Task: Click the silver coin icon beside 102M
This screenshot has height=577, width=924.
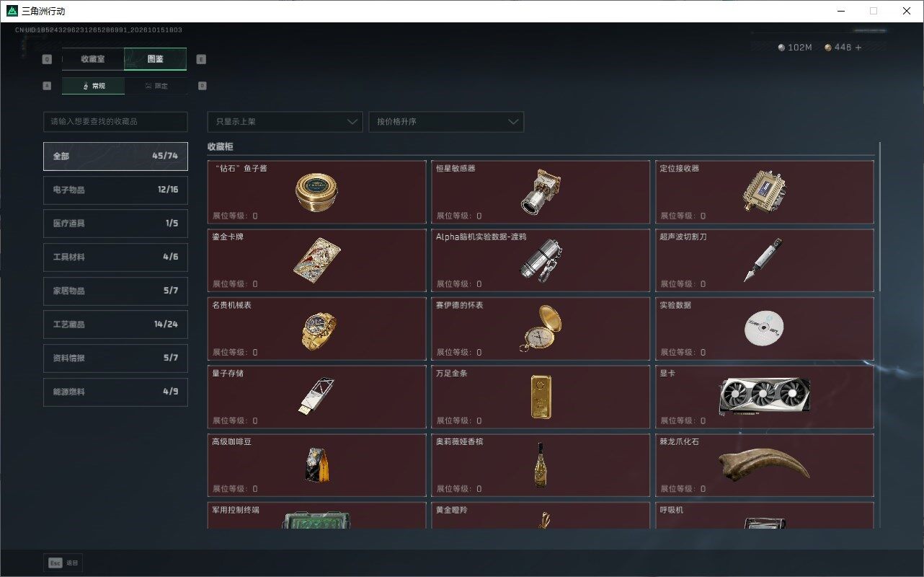Action: point(781,48)
